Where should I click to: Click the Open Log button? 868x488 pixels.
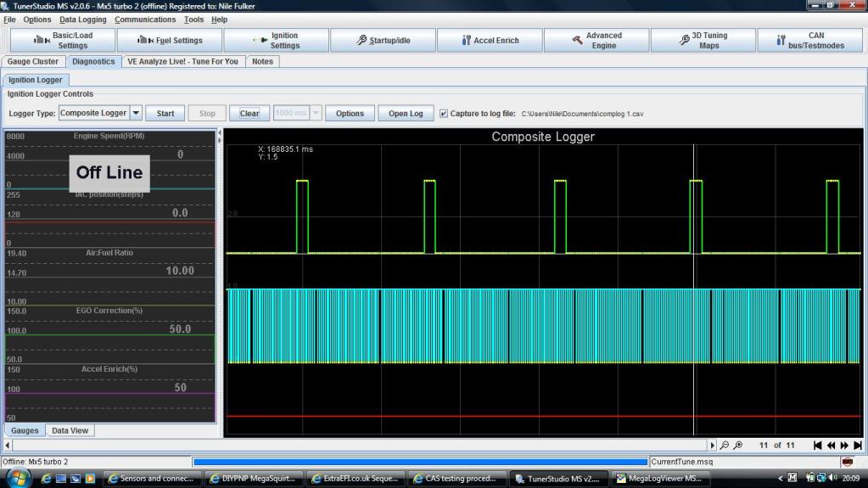coord(405,113)
